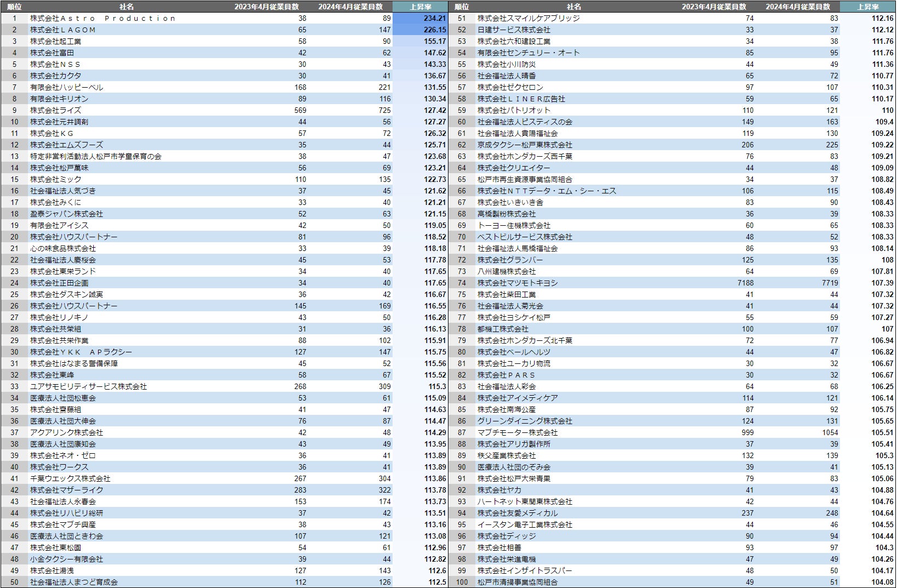Select the company name 株式会社ＬＡＧＯＭ
The image size is (897, 588).
63,30
